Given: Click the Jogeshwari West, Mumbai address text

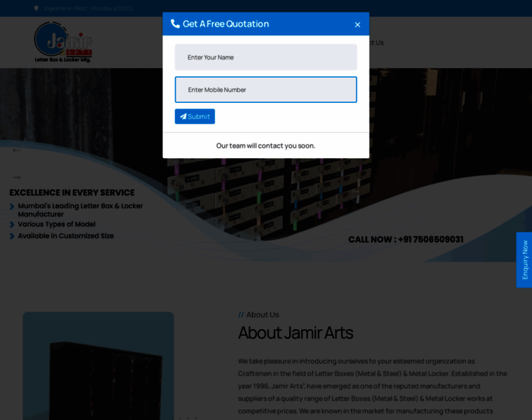Looking at the screenshot, I should (88, 8).
